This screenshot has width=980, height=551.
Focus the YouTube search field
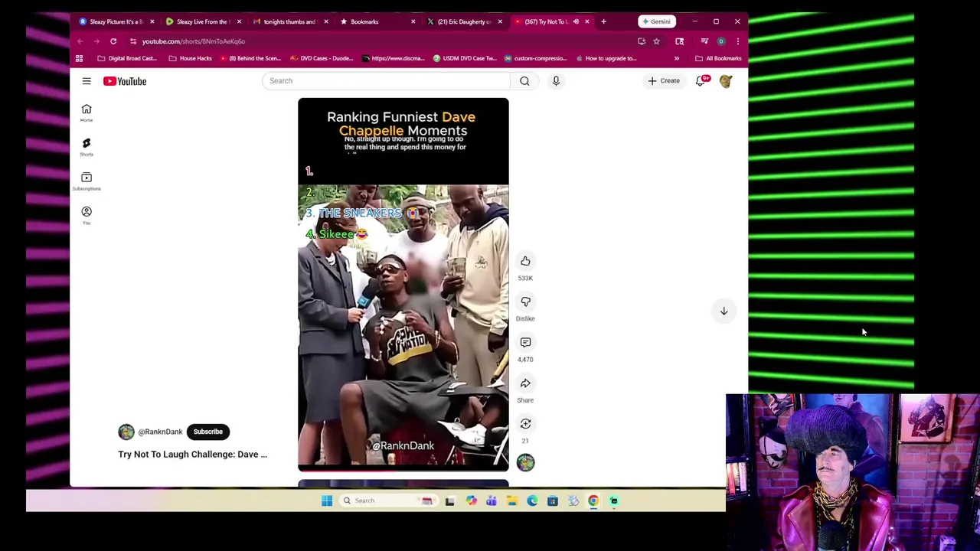point(386,81)
